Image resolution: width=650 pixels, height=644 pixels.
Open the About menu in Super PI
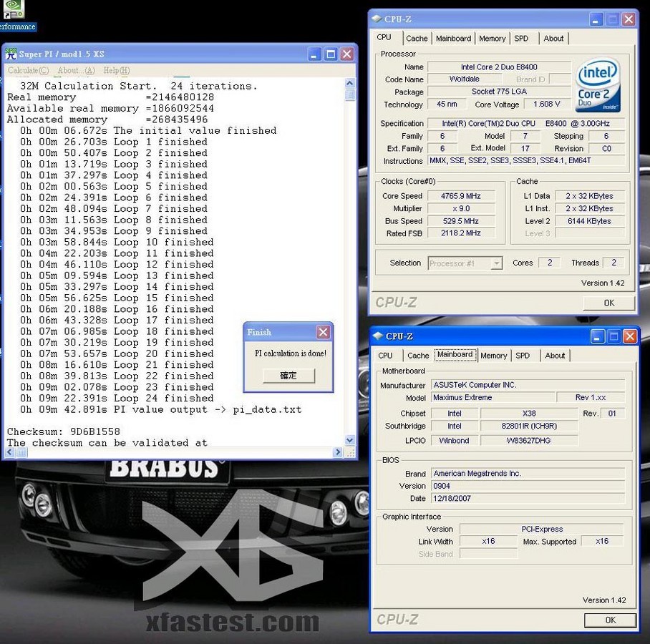point(76,70)
